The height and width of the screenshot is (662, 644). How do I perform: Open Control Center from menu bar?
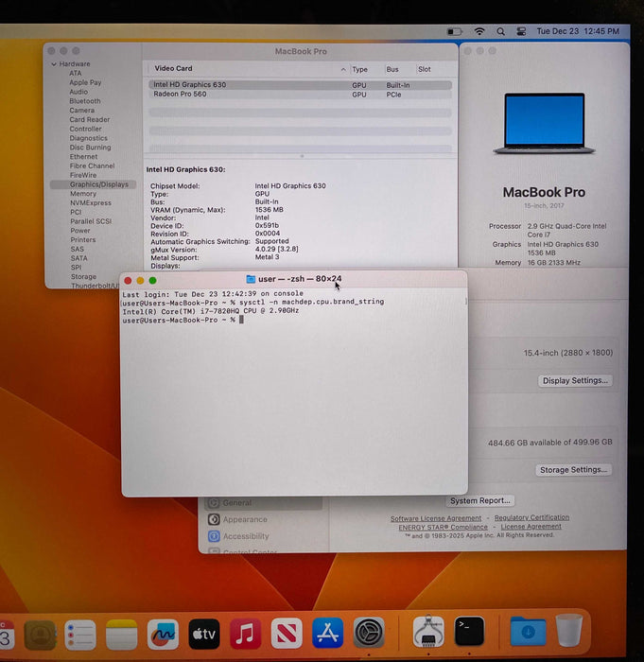click(x=521, y=31)
